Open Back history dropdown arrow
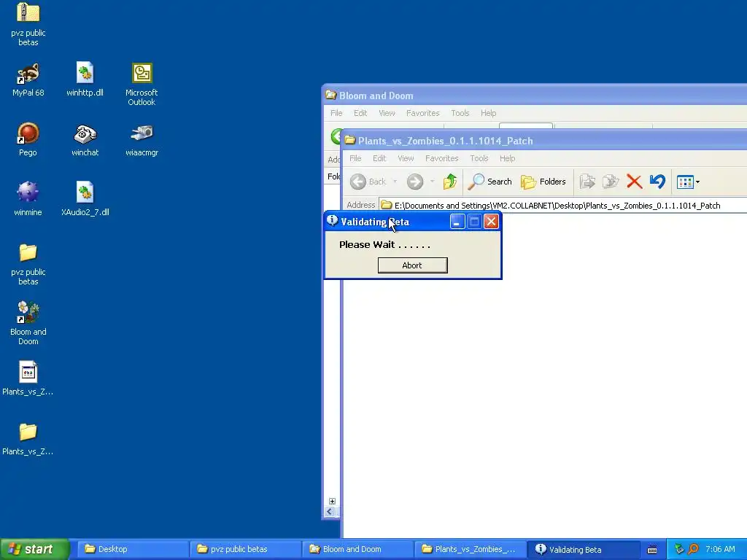This screenshot has height=560, width=747. click(x=395, y=182)
